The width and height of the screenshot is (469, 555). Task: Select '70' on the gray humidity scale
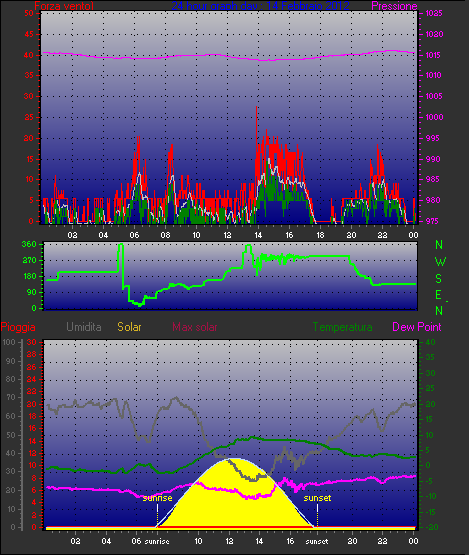(11, 397)
